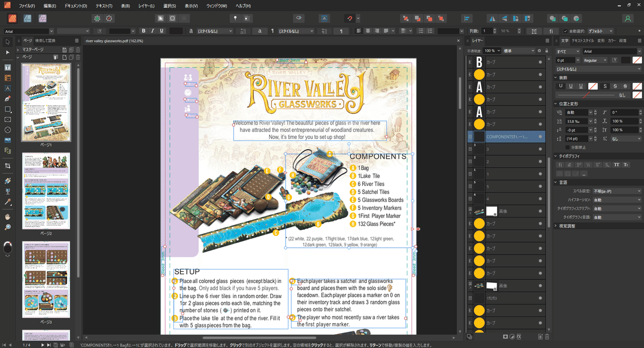Open the blend mode 標準 dropdown
Viewport: 644px width, 348px height.
(518, 50)
